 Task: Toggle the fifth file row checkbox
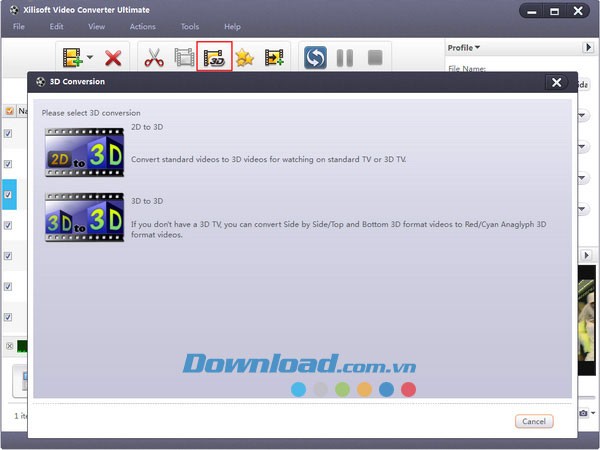pyautogui.click(x=8, y=256)
